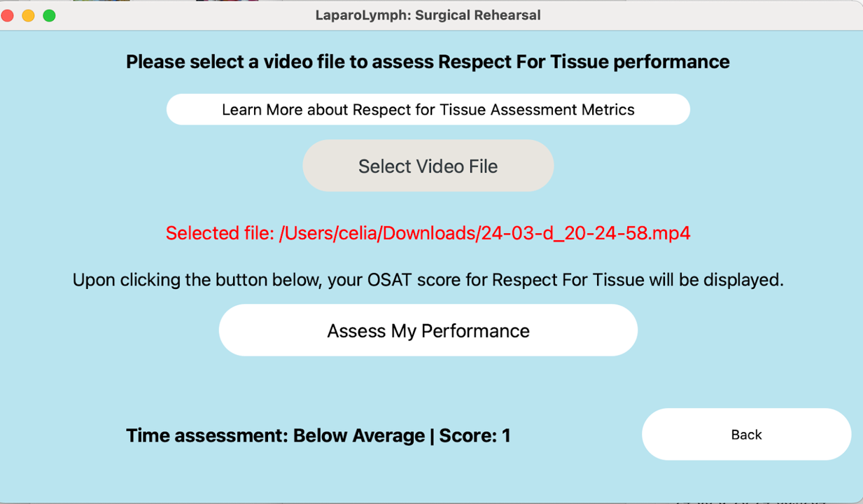Start assessment with Assess My Performance
863x504 pixels.
click(428, 330)
